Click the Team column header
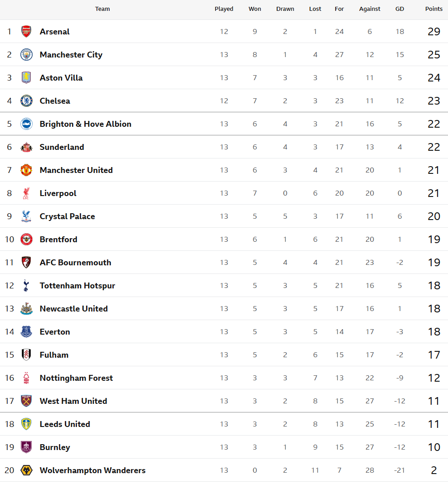Image resolution: width=448 pixels, height=484 pixels. (x=102, y=9)
